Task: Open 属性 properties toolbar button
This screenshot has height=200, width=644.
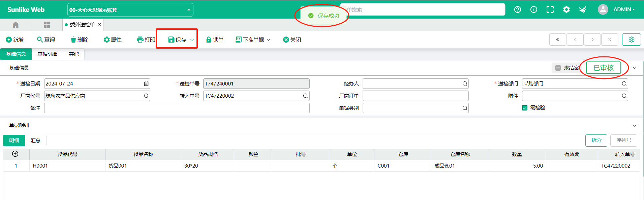Action: (x=113, y=40)
